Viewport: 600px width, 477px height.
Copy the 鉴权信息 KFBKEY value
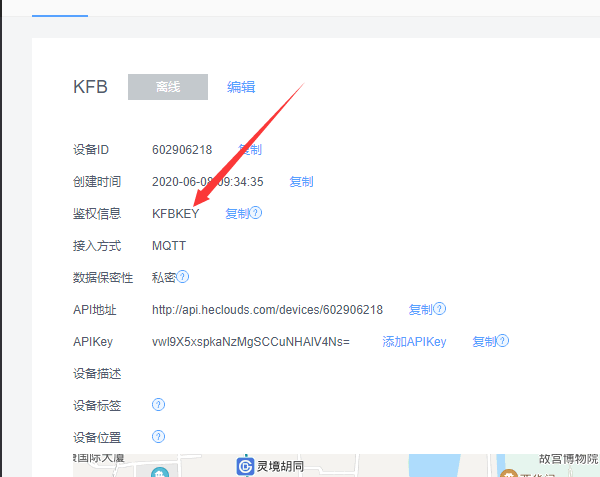tap(237, 213)
